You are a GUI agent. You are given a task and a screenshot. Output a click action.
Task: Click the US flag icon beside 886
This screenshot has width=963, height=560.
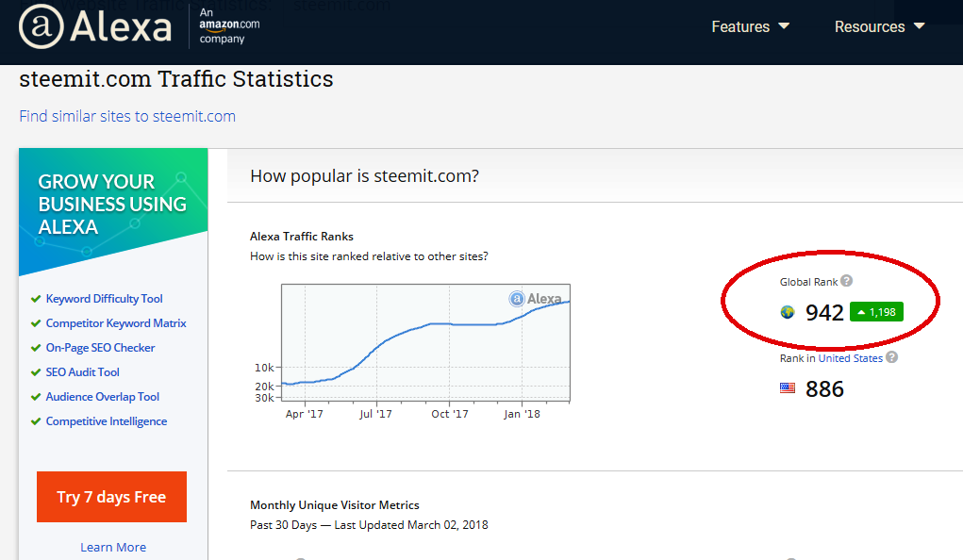[x=788, y=388]
